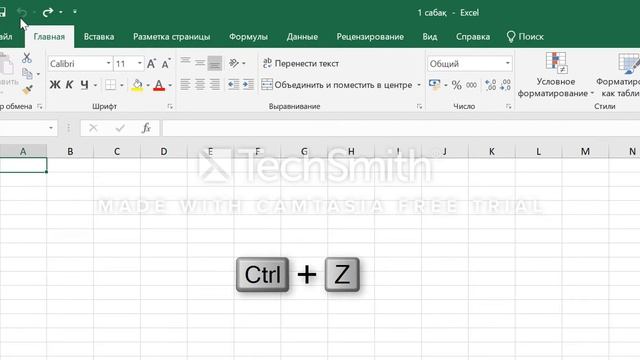Toggle Bottom Align icon
640x360 pixels.
[x=215, y=63]
